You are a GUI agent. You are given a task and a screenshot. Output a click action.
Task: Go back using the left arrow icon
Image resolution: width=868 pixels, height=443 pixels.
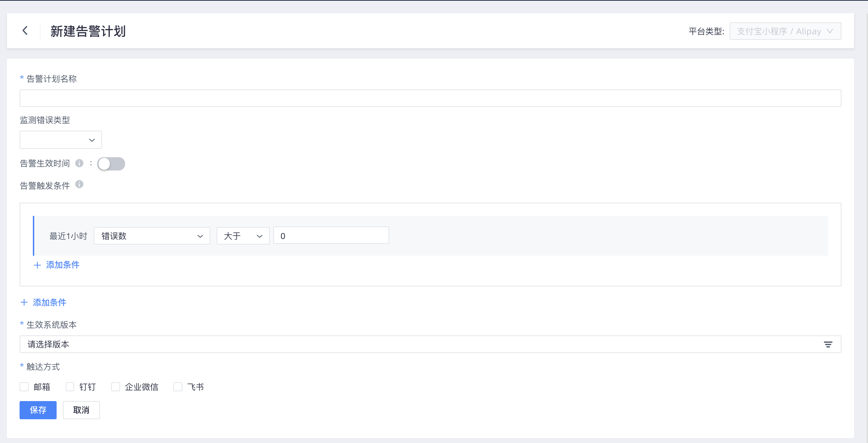(25, 31)
